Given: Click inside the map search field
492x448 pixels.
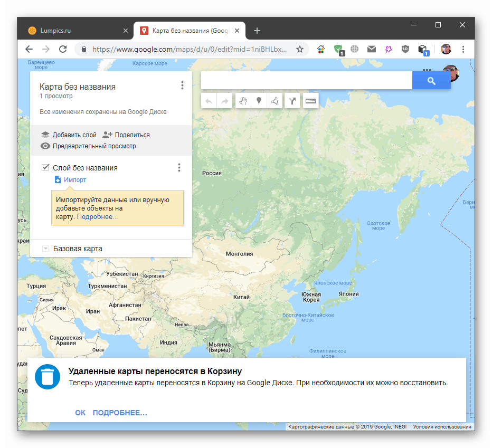Looking at the screenshot, I should click(306, 80).
